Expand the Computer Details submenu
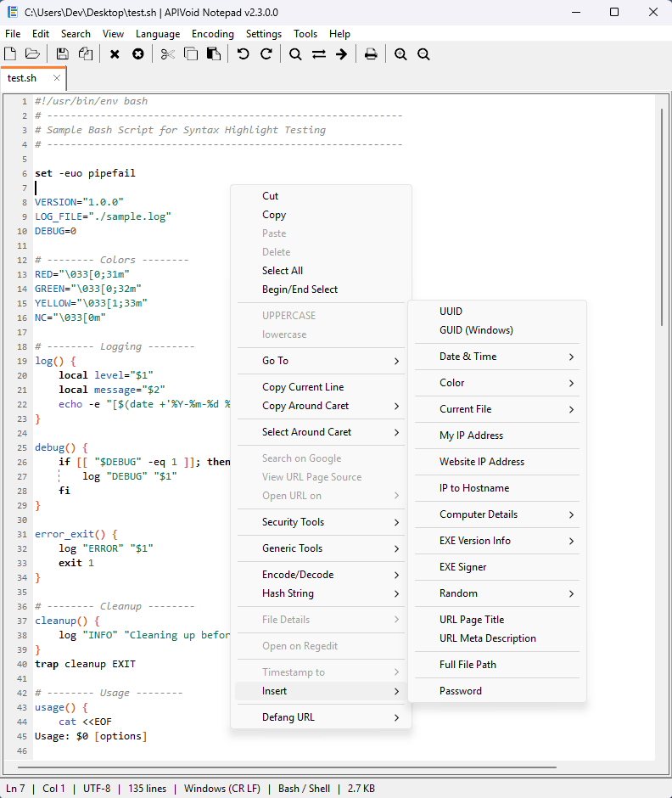Viewport: 672px width, 798px height. point(497,514)
